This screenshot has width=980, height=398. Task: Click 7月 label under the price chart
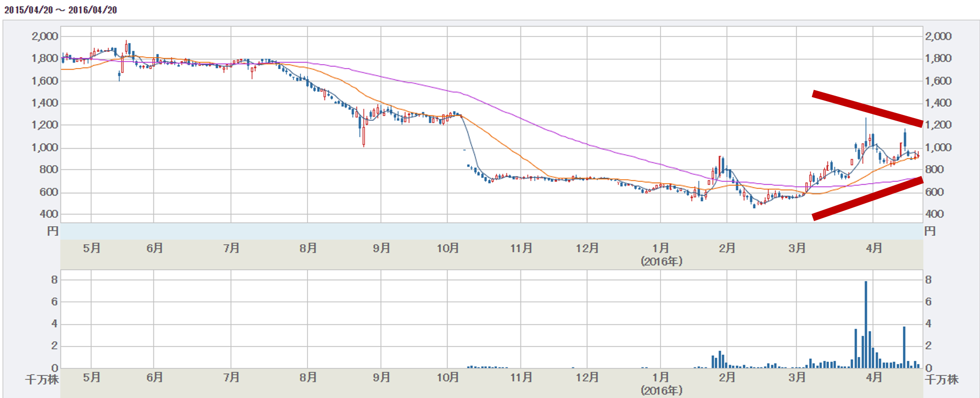click(231, 248)
